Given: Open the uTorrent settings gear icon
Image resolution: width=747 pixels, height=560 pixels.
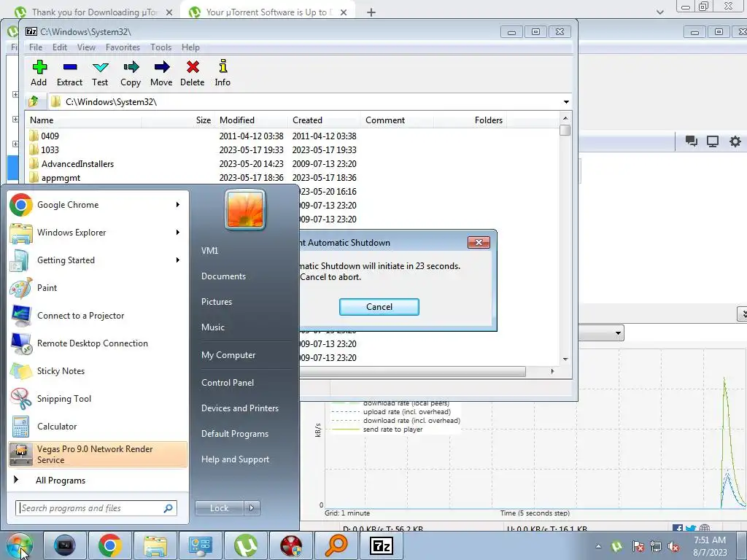Looking at the screenshot, I should click(735, 141).
